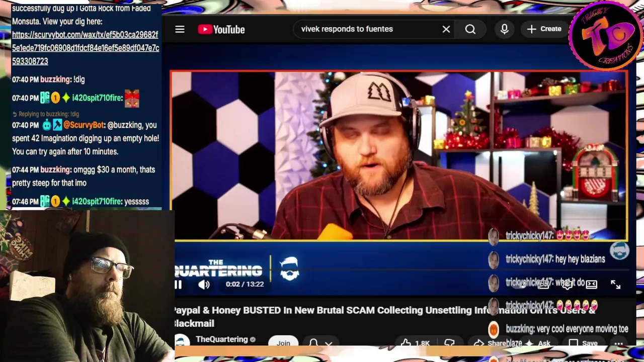Click buzzking's '$30 a month' chat message
Screen dimensions: 644x362
(x=84, y=176)
